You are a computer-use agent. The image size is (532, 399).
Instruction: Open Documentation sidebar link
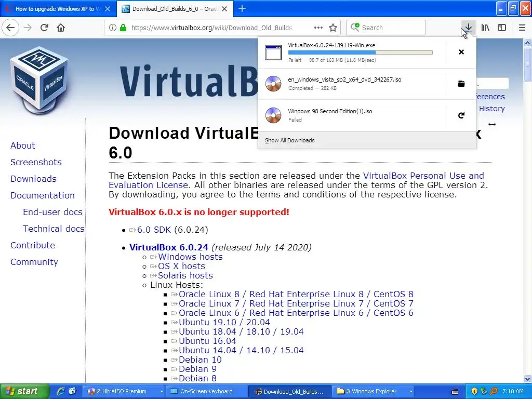click(43, 195)
